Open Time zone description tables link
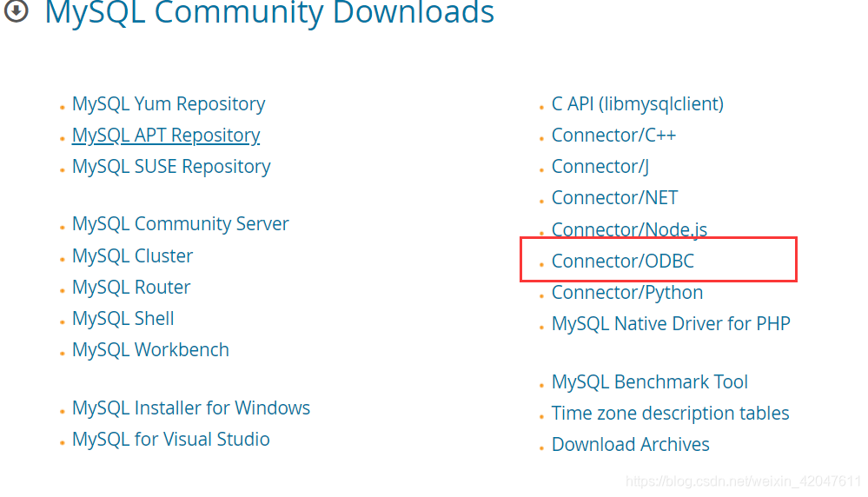Image resolution: width=868 pixels, height=497 pixels. [x=671, y=414]
